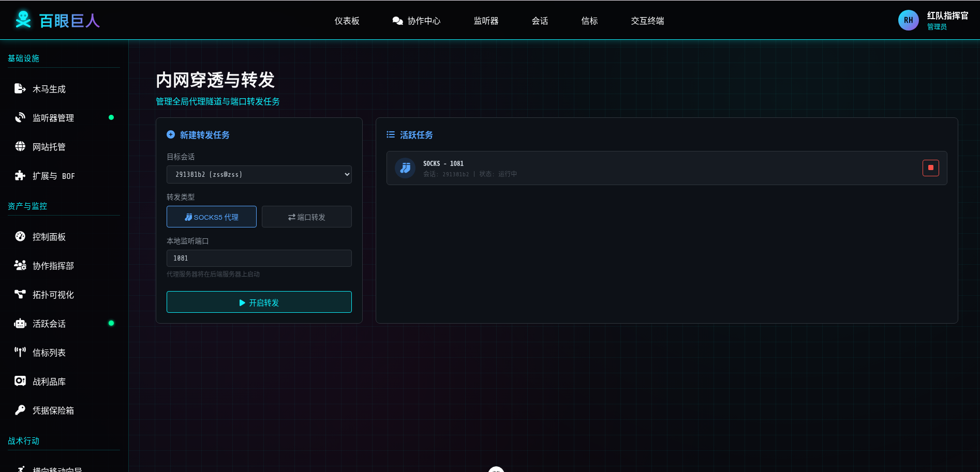Click the 拓扑可视化 network diagram icon
This screenshot has height=472, width=980.
(20, 295)
